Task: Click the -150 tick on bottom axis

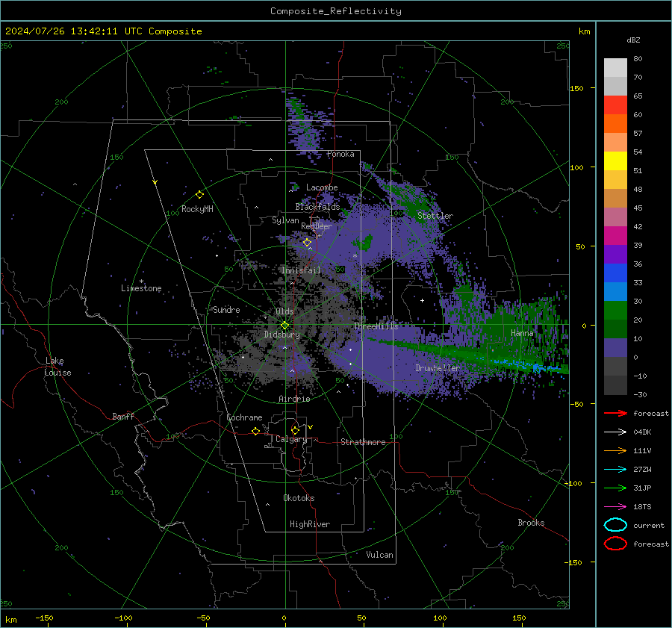Action: point(44,618)
